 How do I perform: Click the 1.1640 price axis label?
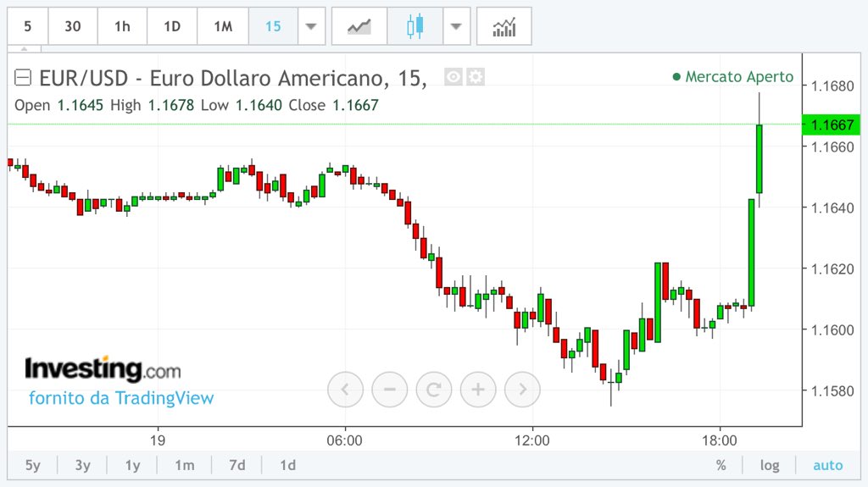832,208
